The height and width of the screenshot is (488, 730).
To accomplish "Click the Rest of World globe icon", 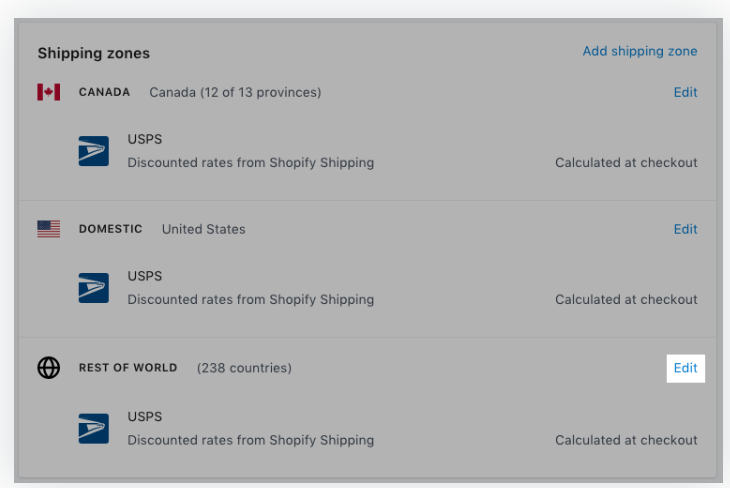I will click(48, 368).
